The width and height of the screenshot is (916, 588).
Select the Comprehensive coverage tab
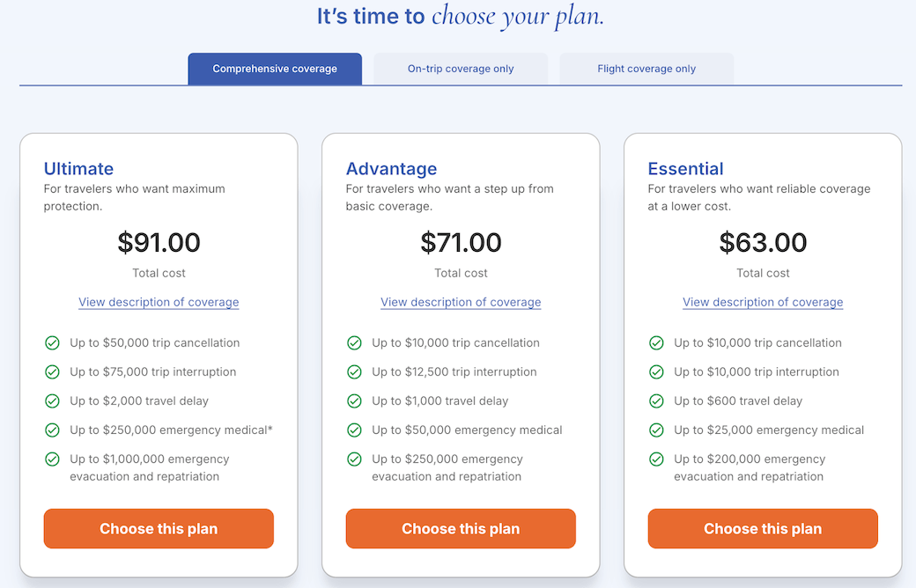tap(275, 69)
